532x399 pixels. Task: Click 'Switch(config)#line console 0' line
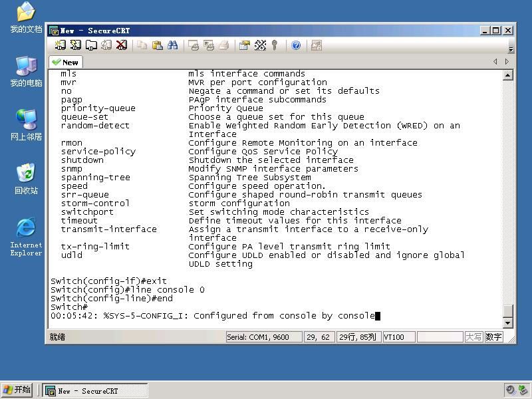tap(128, 290)
